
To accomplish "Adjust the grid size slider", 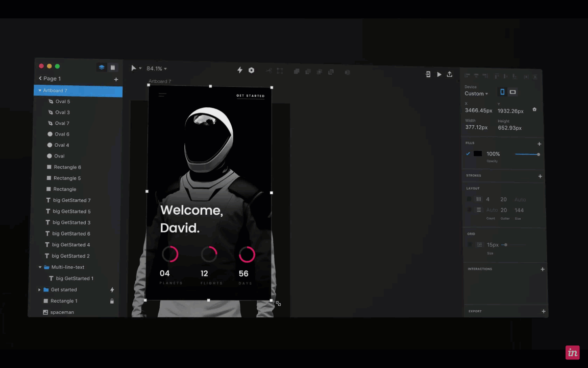I will [513, 245].
